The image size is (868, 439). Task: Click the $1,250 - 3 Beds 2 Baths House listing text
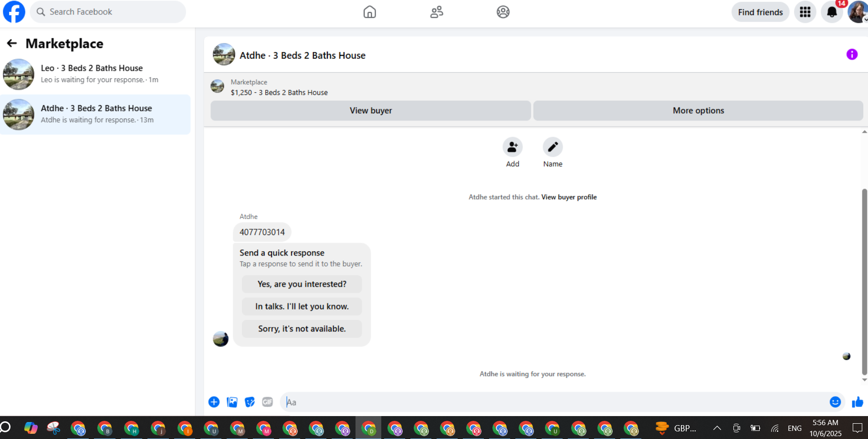click(x=279, y=93)
